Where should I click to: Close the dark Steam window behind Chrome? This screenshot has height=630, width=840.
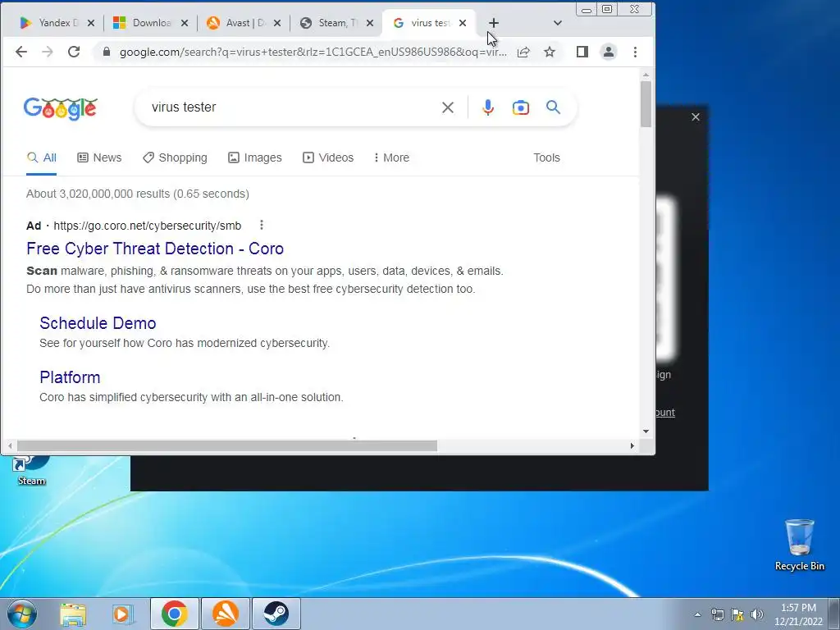[x=696, y=116]
